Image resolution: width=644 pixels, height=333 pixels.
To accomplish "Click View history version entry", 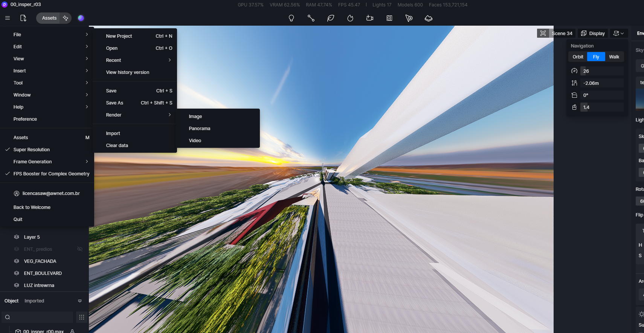I will tap(135, 72).
